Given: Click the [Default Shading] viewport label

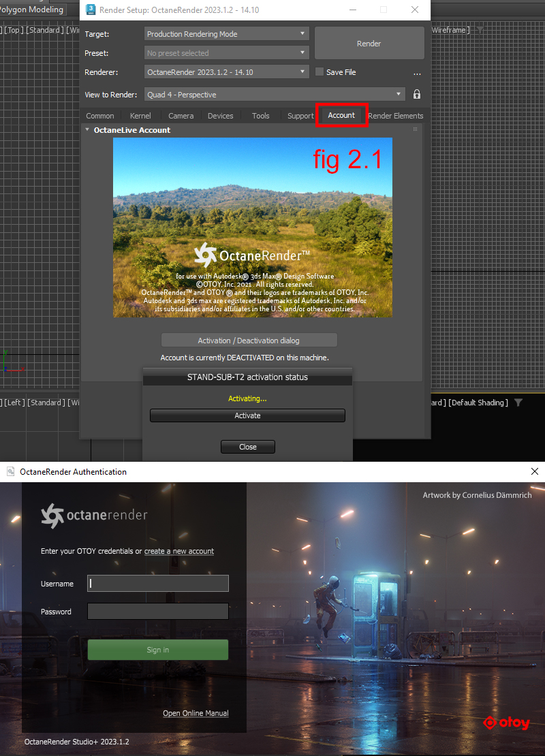Looking at the screenshot, I should coord(478,403).
